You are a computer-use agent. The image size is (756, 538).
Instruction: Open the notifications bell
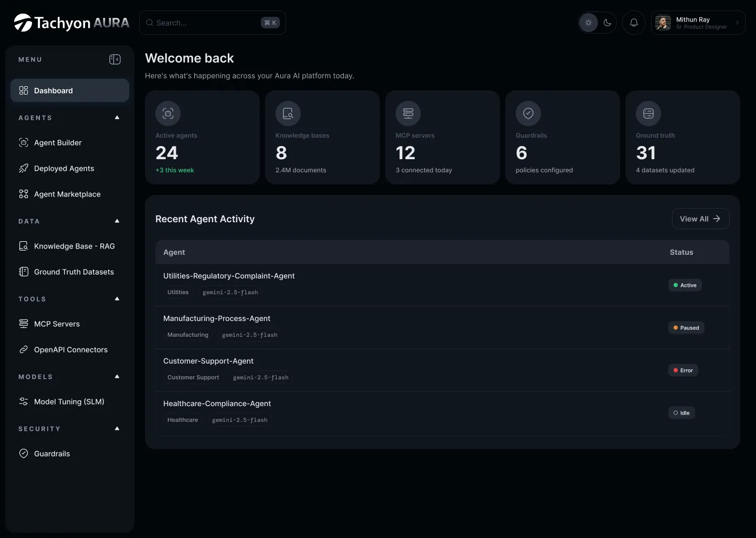point(634,23)
